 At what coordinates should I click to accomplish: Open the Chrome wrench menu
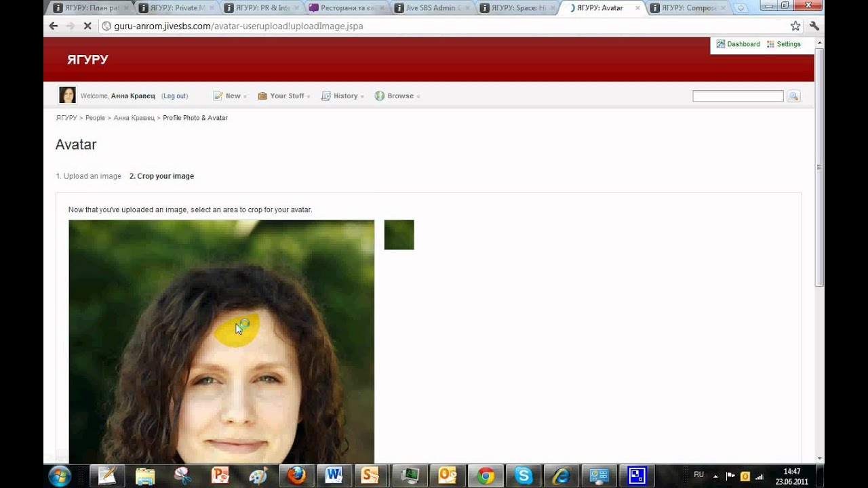[814, 26]
